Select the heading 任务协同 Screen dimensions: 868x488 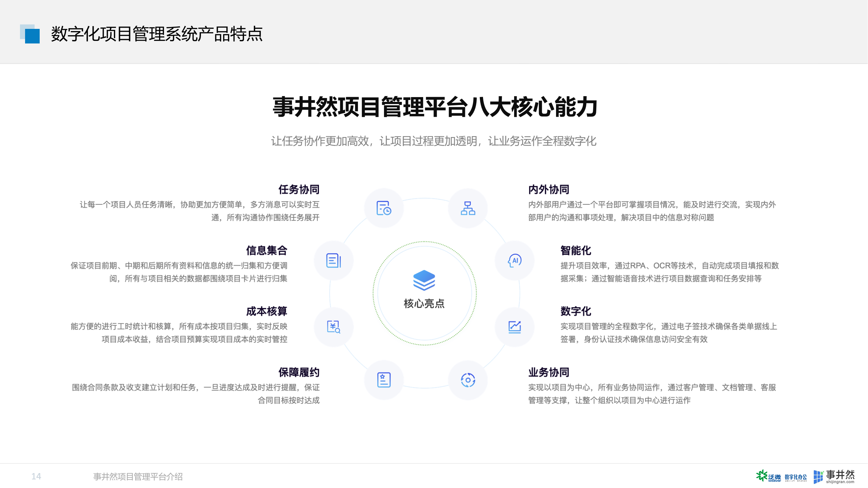299,189
